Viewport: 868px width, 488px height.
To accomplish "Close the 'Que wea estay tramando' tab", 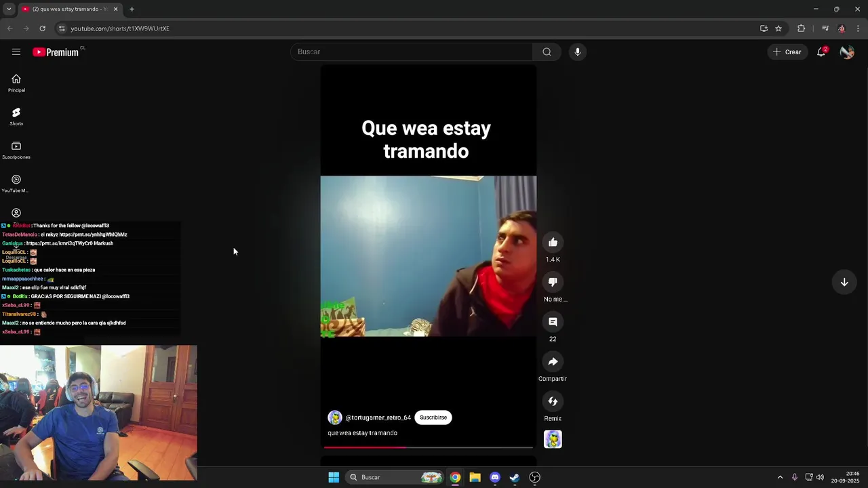I will pyautogui.click(x=115, y=9).
